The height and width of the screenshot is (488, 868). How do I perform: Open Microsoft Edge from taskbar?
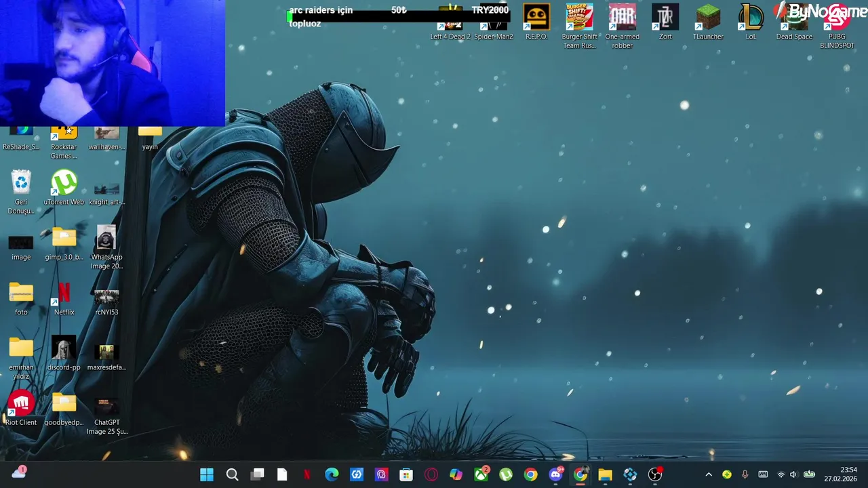[x=332, y=474]
